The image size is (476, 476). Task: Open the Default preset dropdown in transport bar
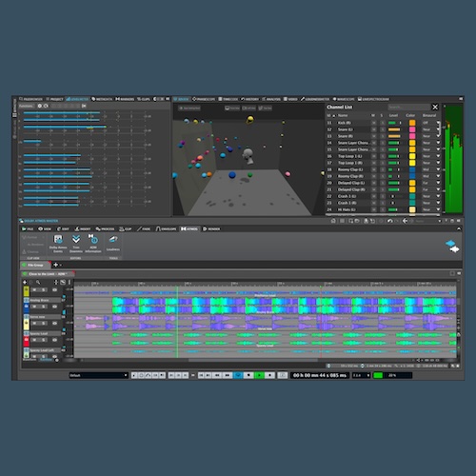click(98, 375)
